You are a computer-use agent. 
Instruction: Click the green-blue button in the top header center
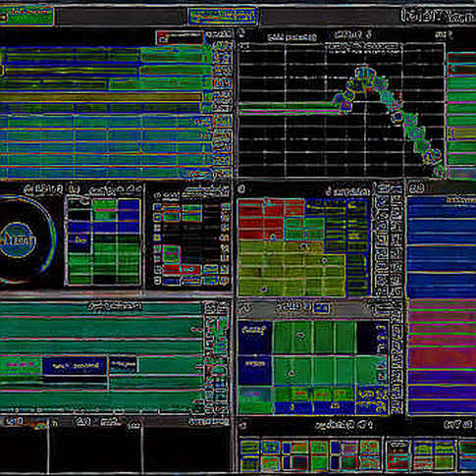click(x=223, y=16)
